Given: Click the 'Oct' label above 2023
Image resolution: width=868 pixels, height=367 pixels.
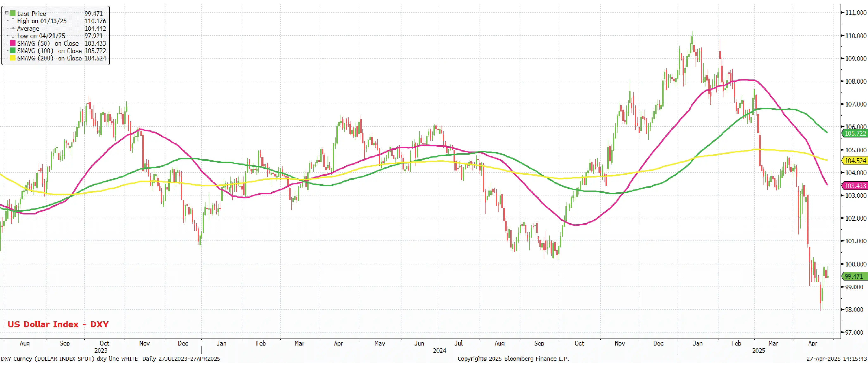Looking at the screenshot, I should tap(104, 343).
